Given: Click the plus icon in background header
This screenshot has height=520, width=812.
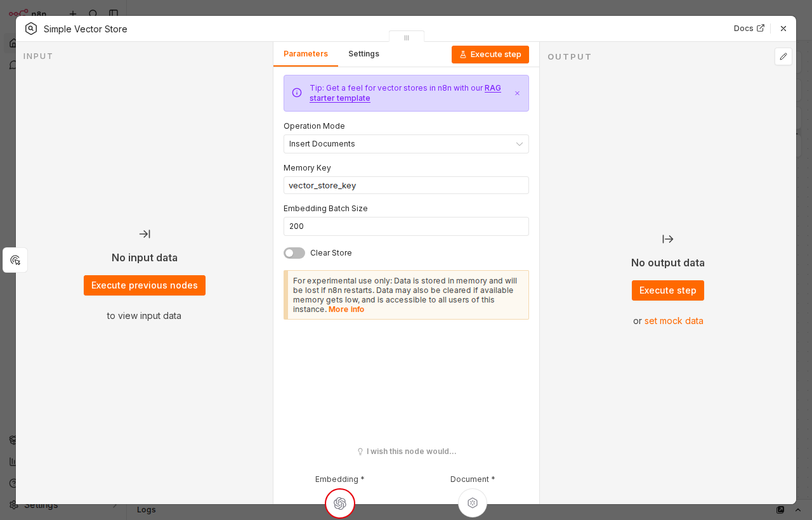Looking at the screenshot, I should coord(73,13).
